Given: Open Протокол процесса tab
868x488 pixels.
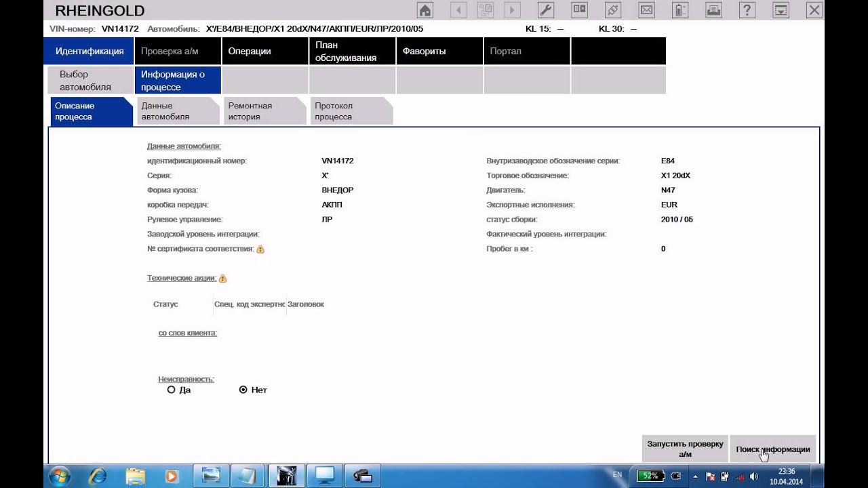Looking at the screenshot, I should 351,111.
